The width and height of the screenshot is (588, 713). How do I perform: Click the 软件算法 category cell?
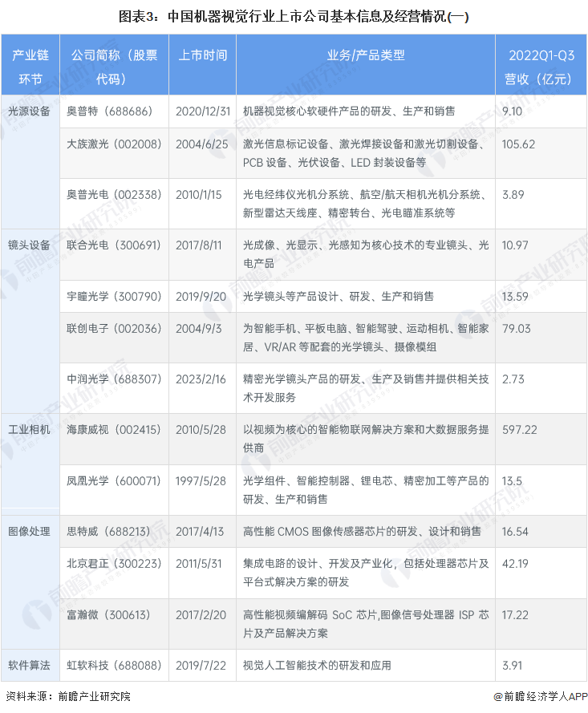29,666
